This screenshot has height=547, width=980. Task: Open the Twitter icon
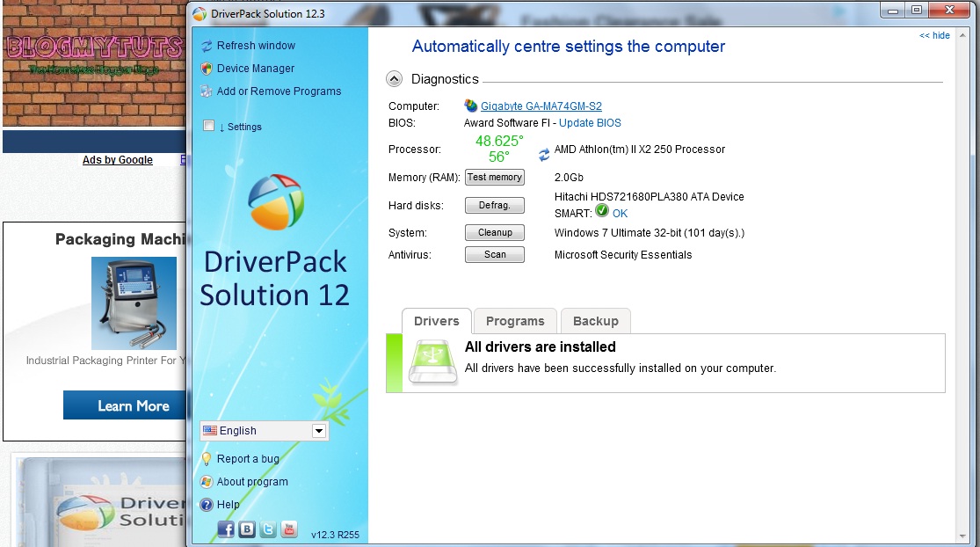(268, 529)
